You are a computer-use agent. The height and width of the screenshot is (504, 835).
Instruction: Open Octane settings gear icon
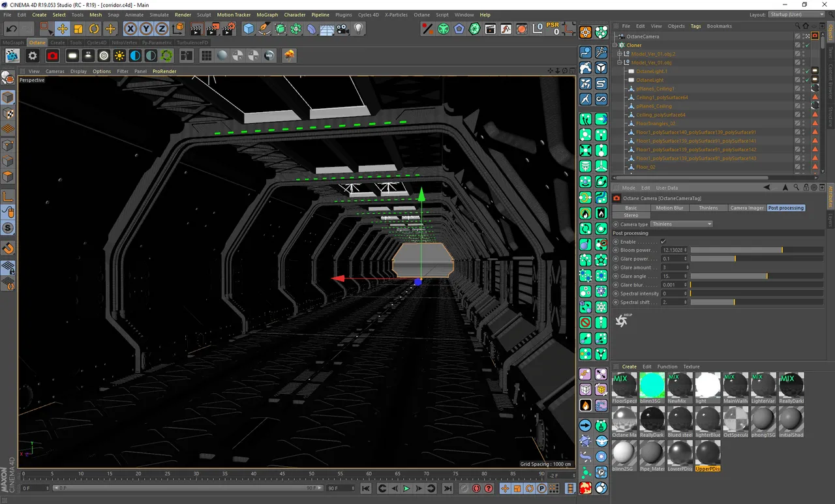coord(33,56)
